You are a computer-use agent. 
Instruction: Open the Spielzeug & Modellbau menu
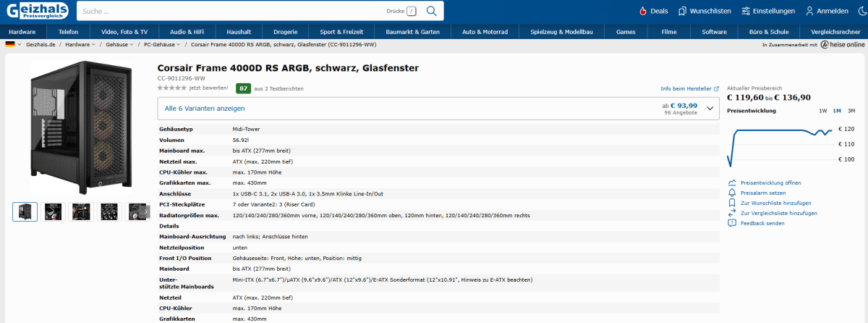[x=561, y=32]
